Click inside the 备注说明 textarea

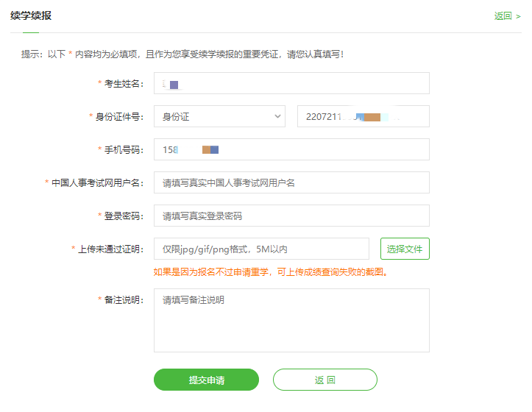[x=291, y=320]
